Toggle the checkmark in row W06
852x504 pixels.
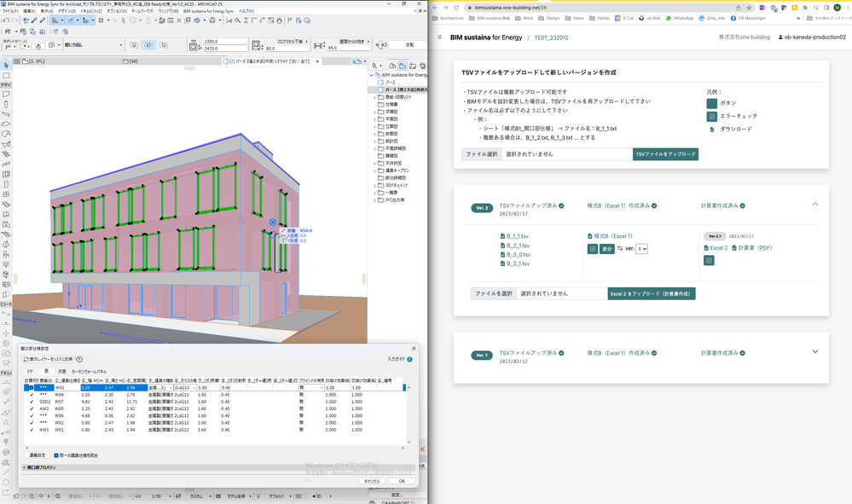pos(32,416)
